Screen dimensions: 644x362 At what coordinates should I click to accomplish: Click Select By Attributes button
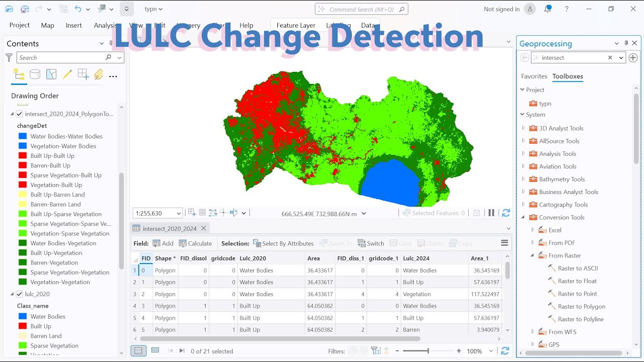pos(283,243)
